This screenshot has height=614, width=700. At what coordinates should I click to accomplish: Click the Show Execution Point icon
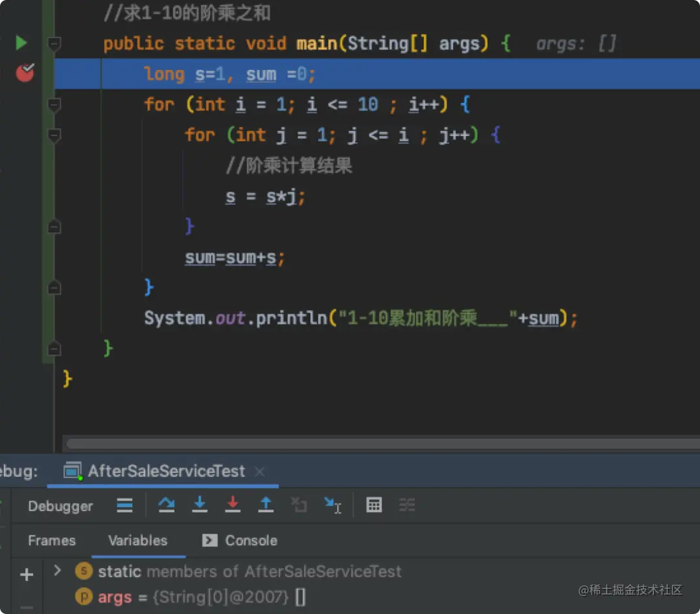click(124, 505)
